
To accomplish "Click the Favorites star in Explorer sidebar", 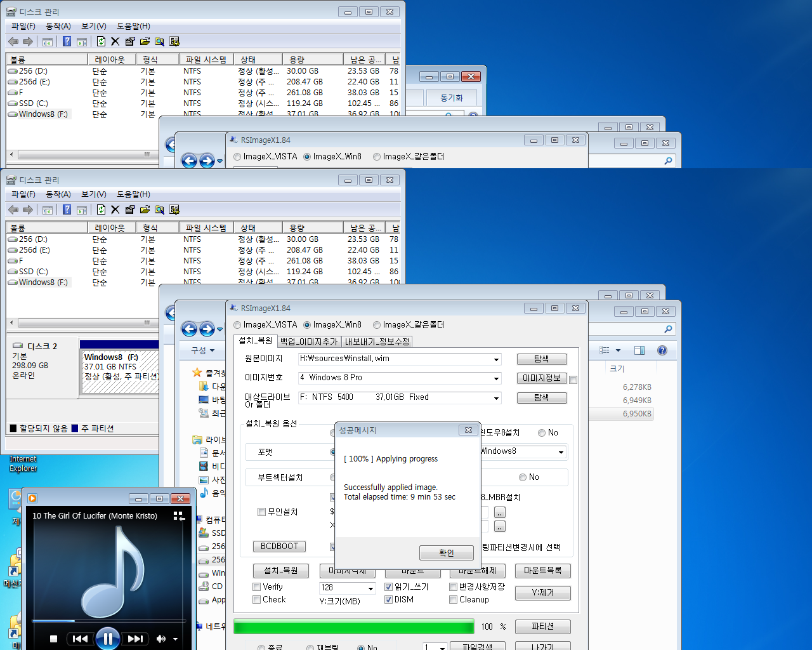I will click(197, 373).
